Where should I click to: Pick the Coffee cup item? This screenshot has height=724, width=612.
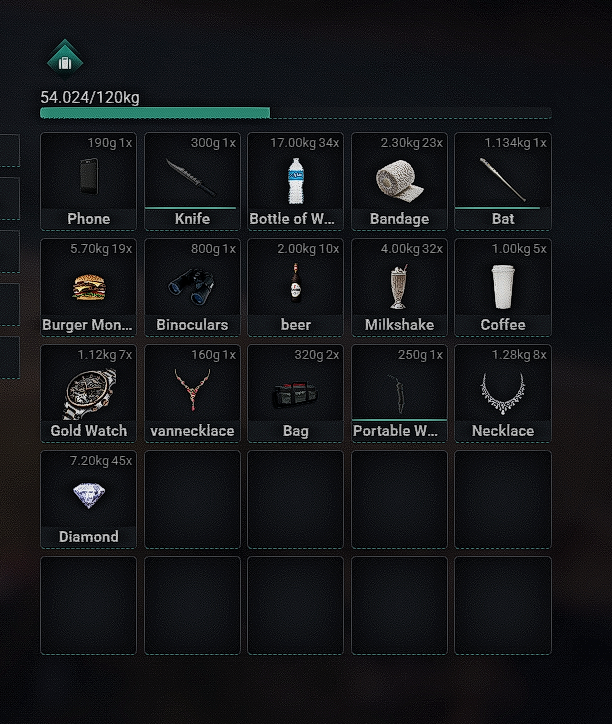click(503, 287)
